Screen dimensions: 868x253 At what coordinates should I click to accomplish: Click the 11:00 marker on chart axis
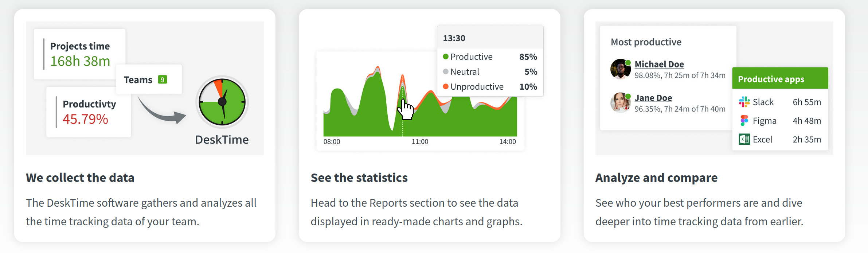[420, 141]
